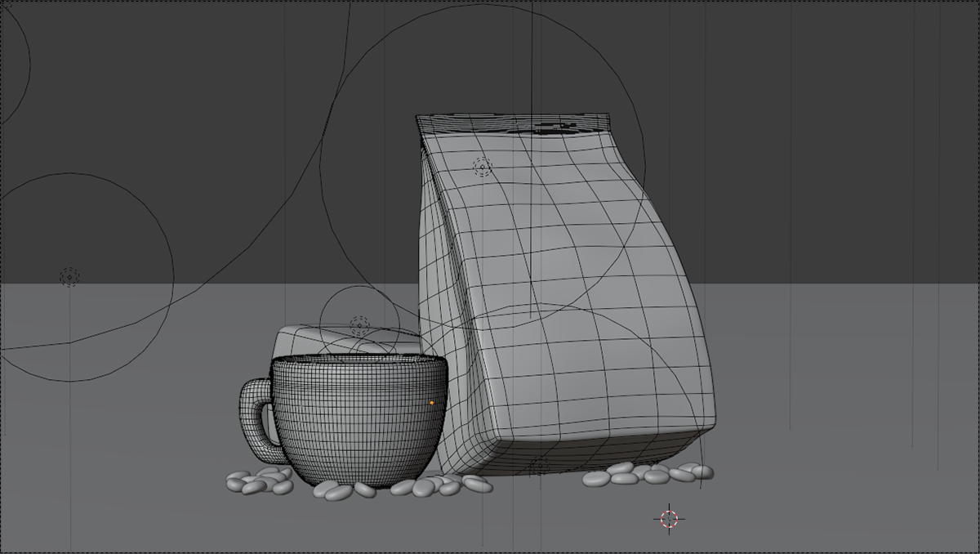
Task: Click the orange origin dot on cup
Action: click(432, 403)
